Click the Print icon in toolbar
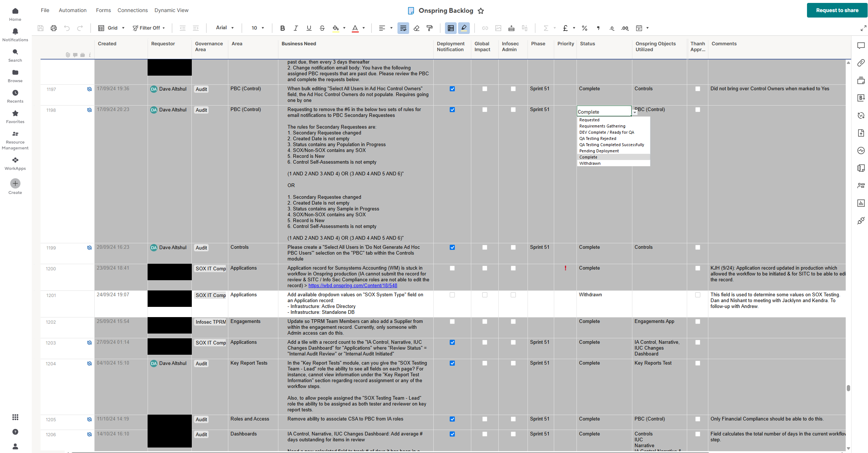 (x=54, y=28)
